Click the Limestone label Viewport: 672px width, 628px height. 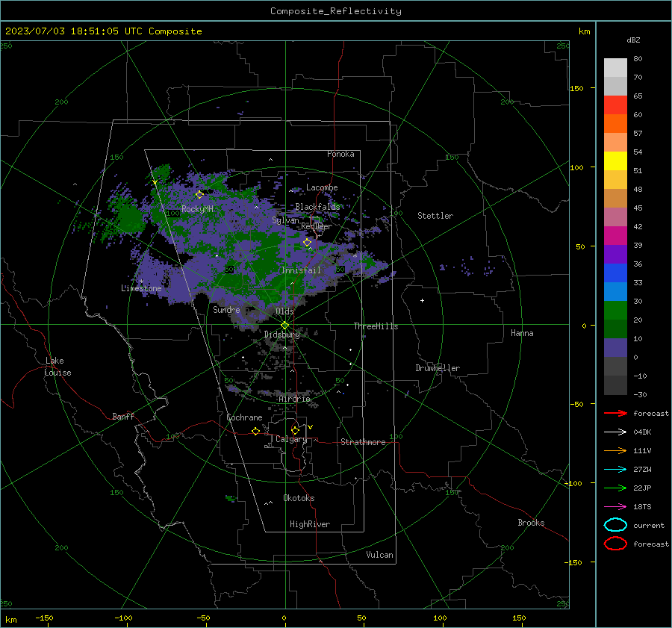point(141,288)
